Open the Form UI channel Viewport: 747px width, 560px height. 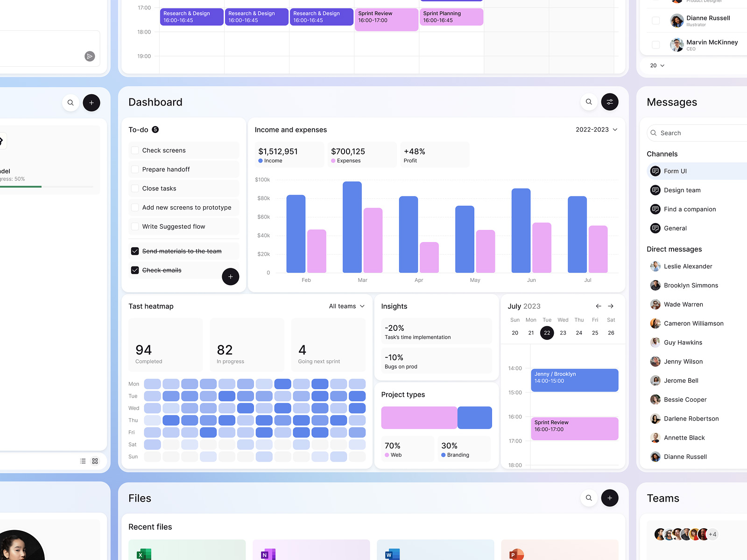pyautogui.click(x=675, y=171)
